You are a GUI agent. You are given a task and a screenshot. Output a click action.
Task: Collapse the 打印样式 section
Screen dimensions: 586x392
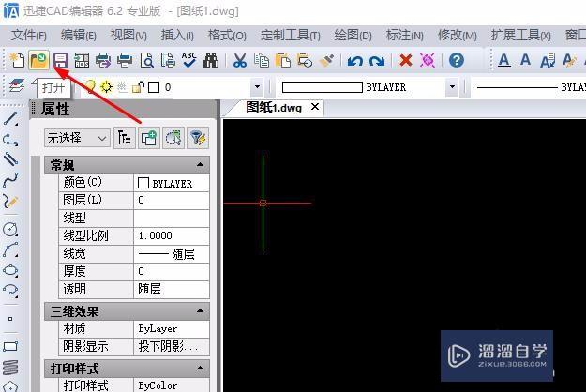200,368
